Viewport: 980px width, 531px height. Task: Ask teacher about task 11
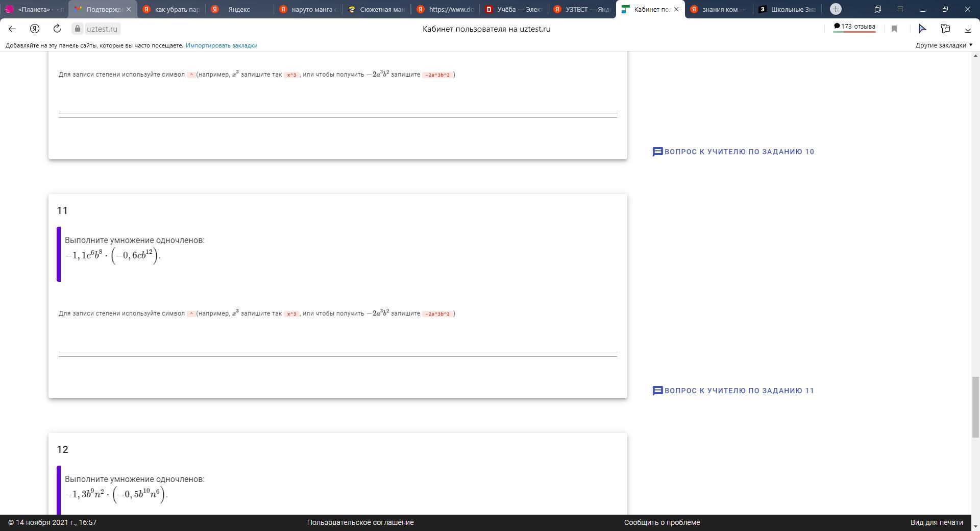tap(733, 391)
